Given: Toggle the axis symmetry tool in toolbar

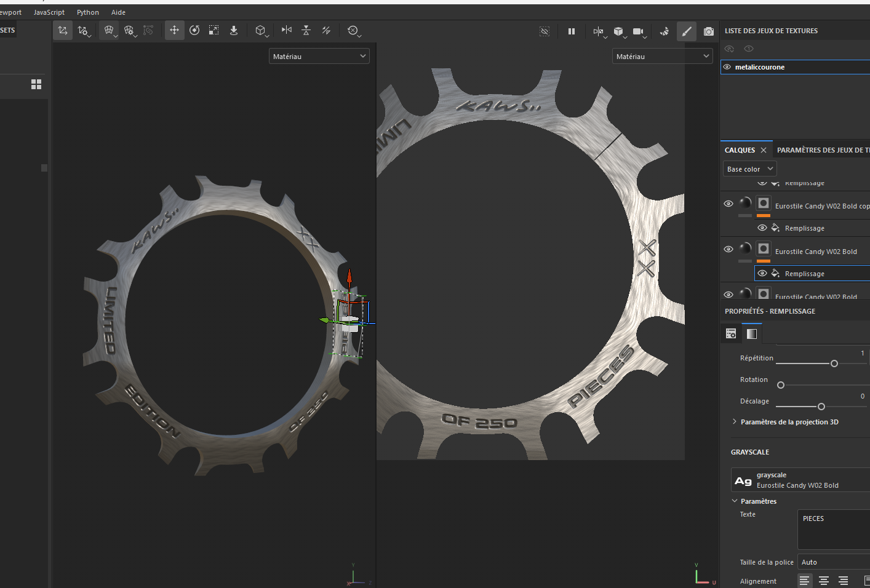Looking at the screenshot, I should coord(63,30).
